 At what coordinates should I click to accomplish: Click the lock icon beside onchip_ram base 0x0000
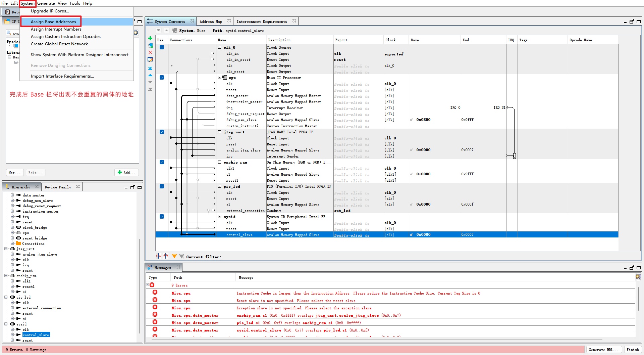(412, 174)
